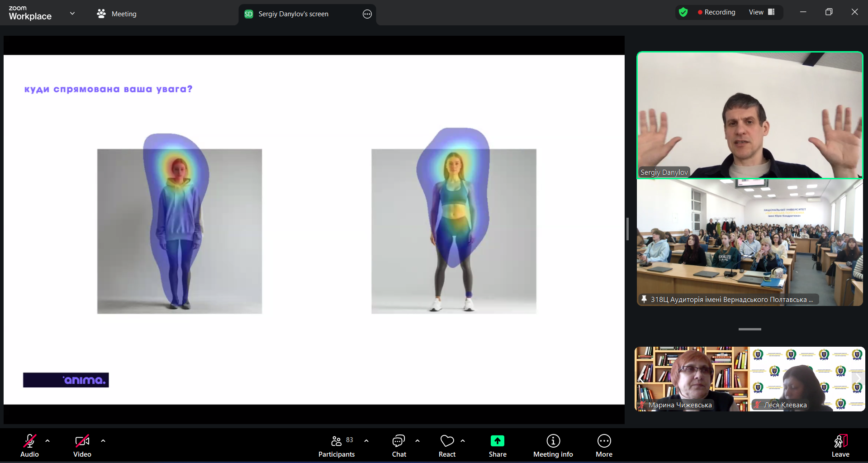Expand video settings arrow next to Video
868x463 pixels.
[x=103, y=440]
